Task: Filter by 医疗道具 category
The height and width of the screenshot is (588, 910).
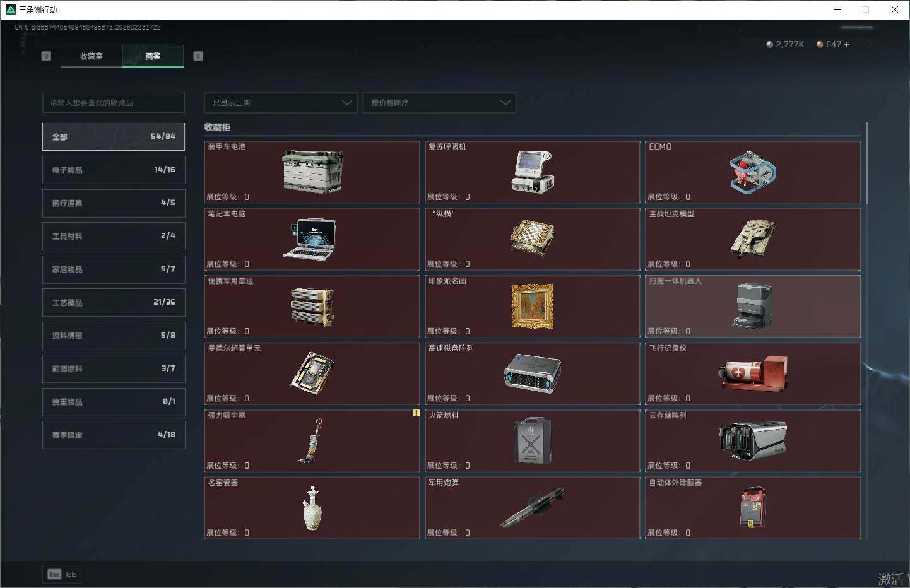Action: 114,203
